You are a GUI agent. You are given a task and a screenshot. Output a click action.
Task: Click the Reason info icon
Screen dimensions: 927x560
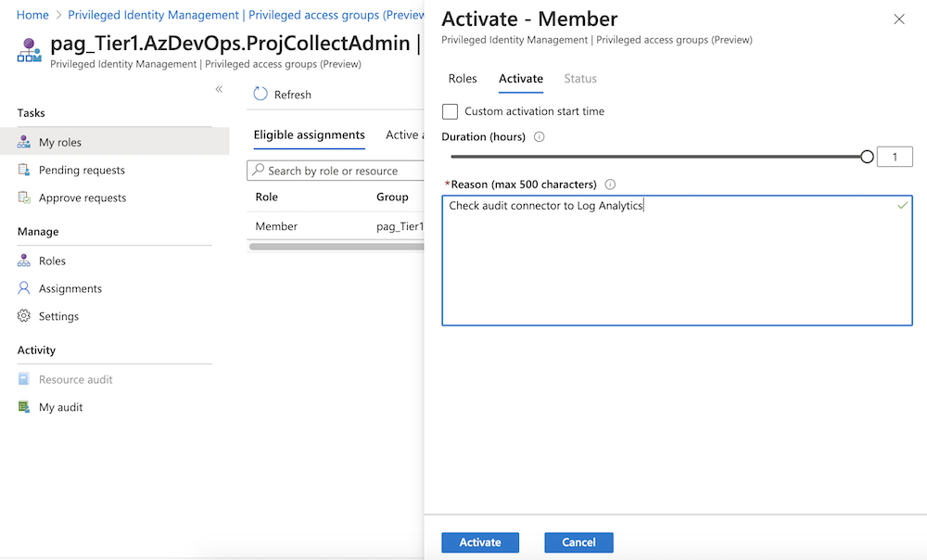point(610,185)
